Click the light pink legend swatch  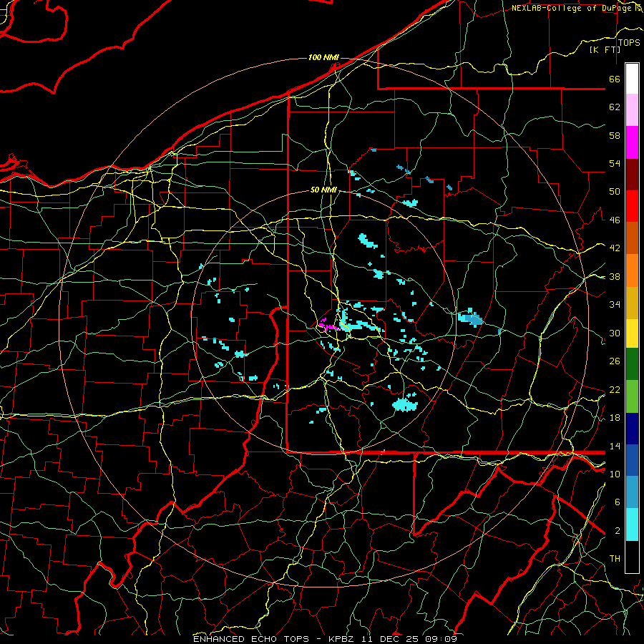click(x=632, y=110)
